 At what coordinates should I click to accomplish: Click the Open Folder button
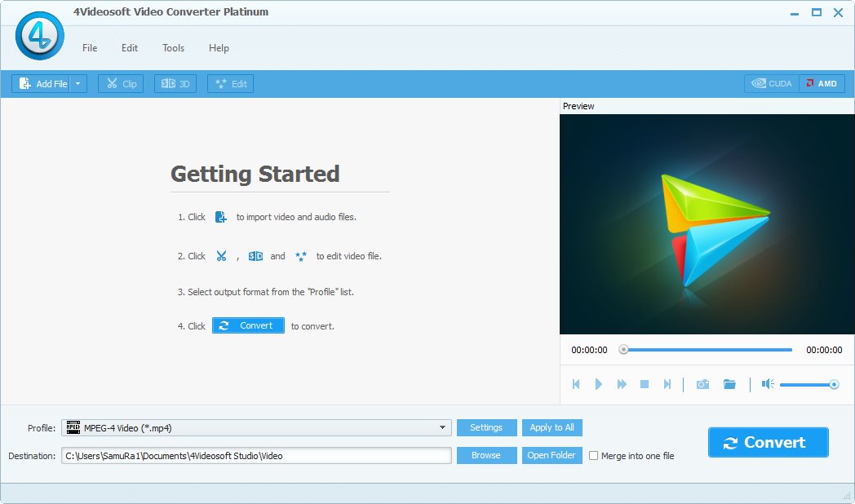[552, 456]
